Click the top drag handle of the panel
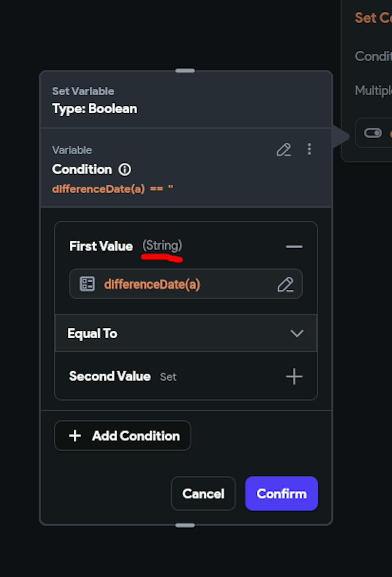 click(185, 71)
